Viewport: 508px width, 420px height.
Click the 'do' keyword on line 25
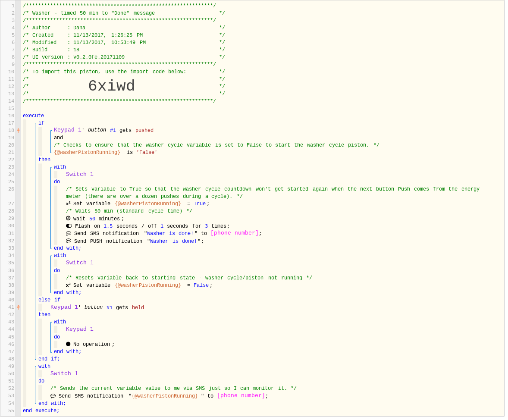[57, 182]
